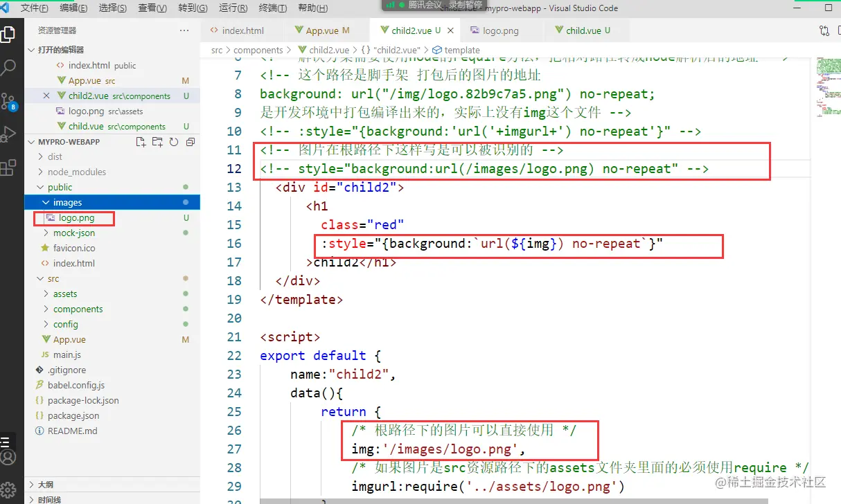841x504 pixels.
Task: Select logo.png src\assets in open editors
Action: (x=112, y=111)
